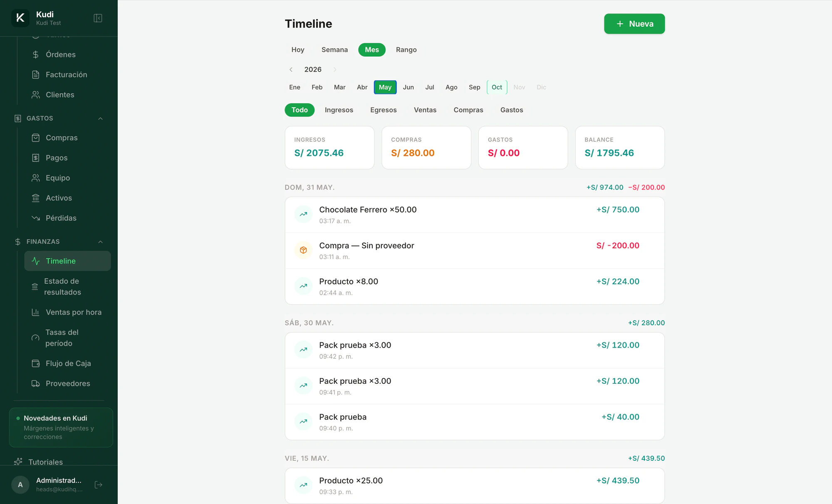Click the Ventas por hora chart icon

pyautogui.click(x=36, y=312)
